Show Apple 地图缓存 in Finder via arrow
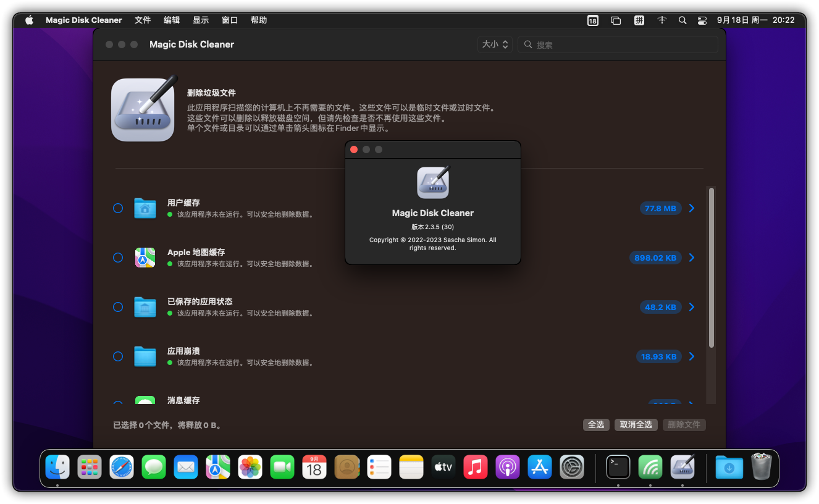Image resolution: width=819 pixels, height=504 pixels. tap(692, 258)
